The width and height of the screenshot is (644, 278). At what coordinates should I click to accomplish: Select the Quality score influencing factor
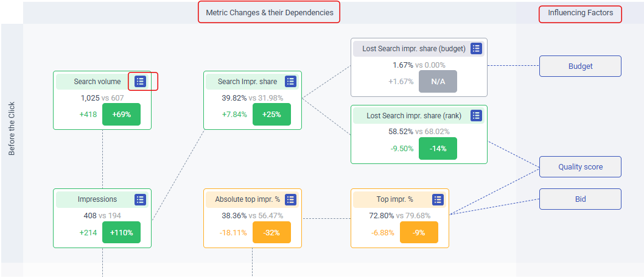point(580,166)
